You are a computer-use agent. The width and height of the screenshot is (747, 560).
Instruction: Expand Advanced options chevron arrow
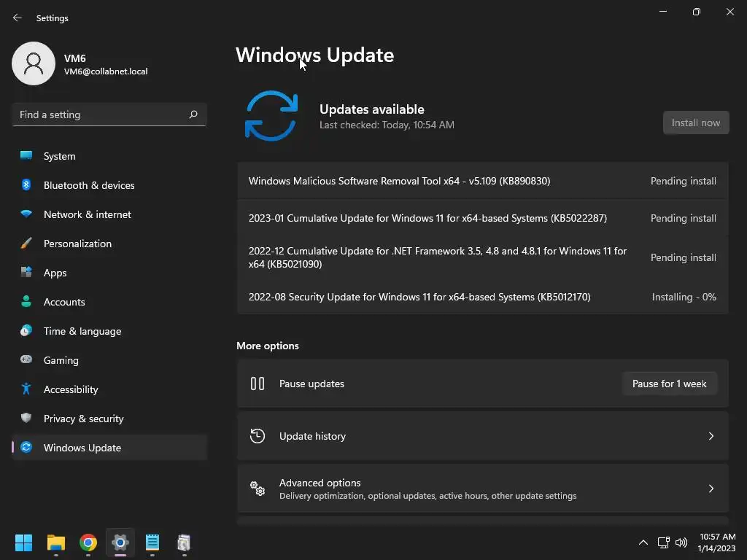(x=711, y=489)
